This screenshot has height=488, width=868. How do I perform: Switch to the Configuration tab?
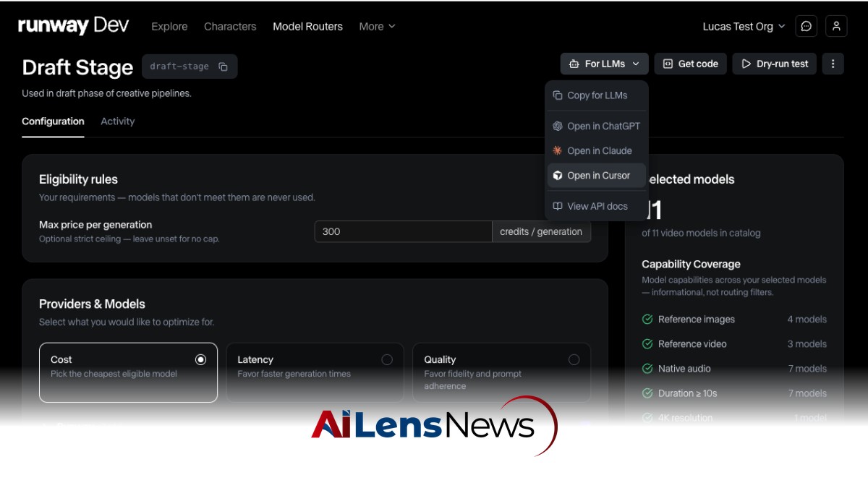53,121
